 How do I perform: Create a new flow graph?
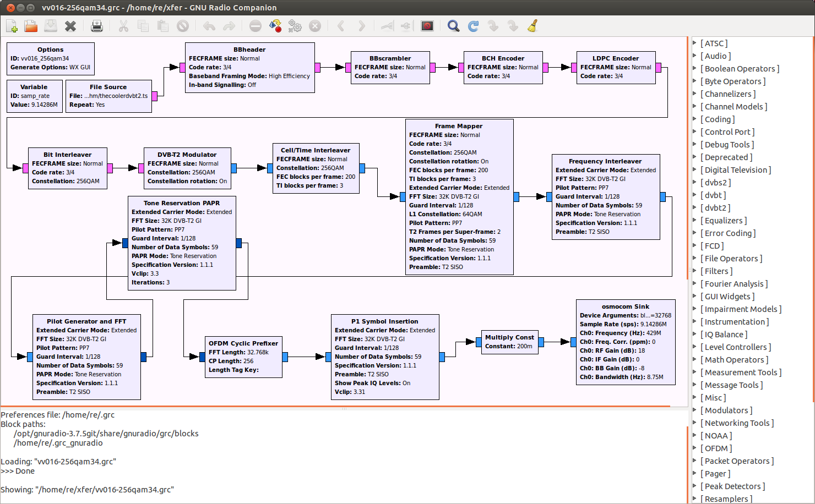pos(12,26)
